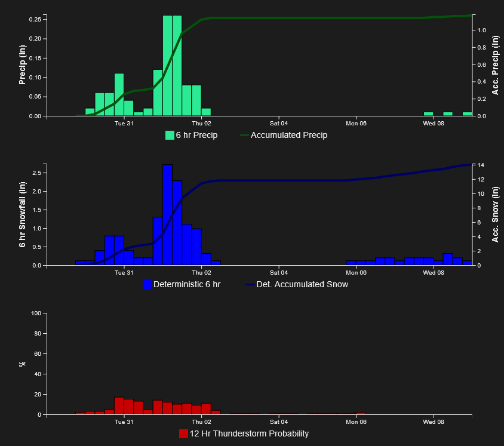Click 'Thu 02' label on the precip chart
The width and height of the screenshot is (504, 446).
tap(201, 124)
